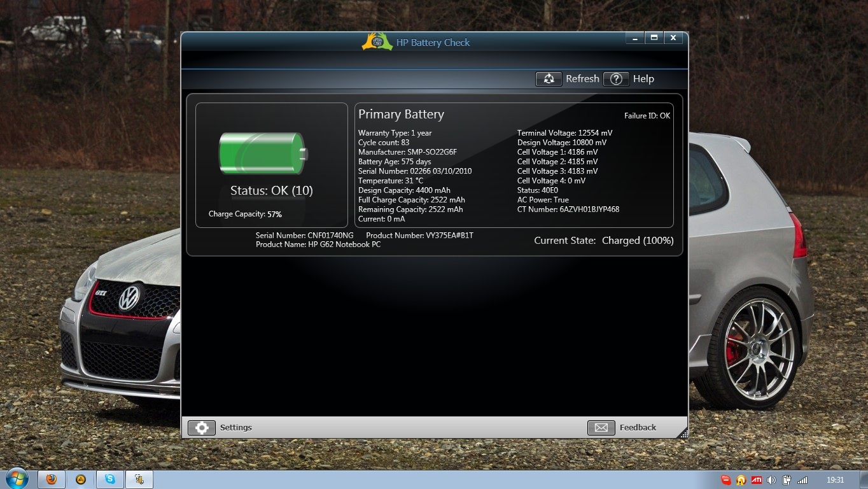Open Settings with the gear icon

tap(202, 427)
